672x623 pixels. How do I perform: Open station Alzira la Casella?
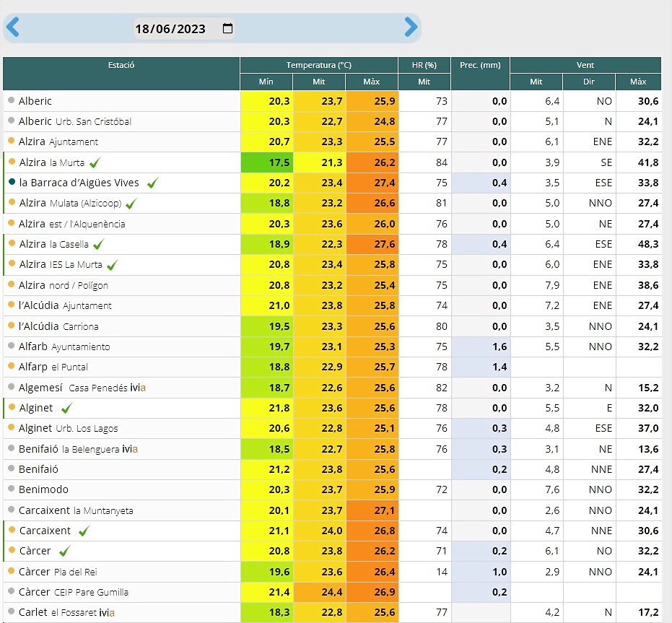tap(54, 245)
